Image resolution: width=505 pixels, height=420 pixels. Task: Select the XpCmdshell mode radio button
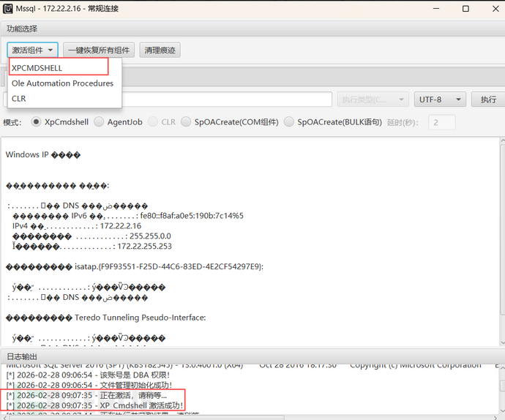[x=37, y=122]
